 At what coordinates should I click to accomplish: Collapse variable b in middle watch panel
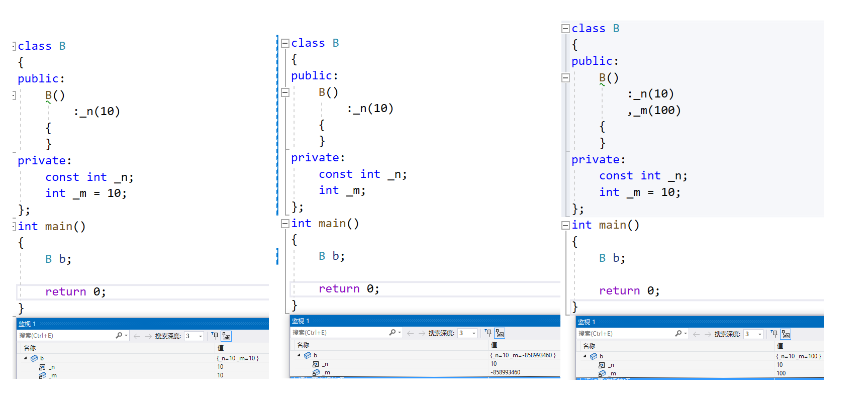coord(299,355)
